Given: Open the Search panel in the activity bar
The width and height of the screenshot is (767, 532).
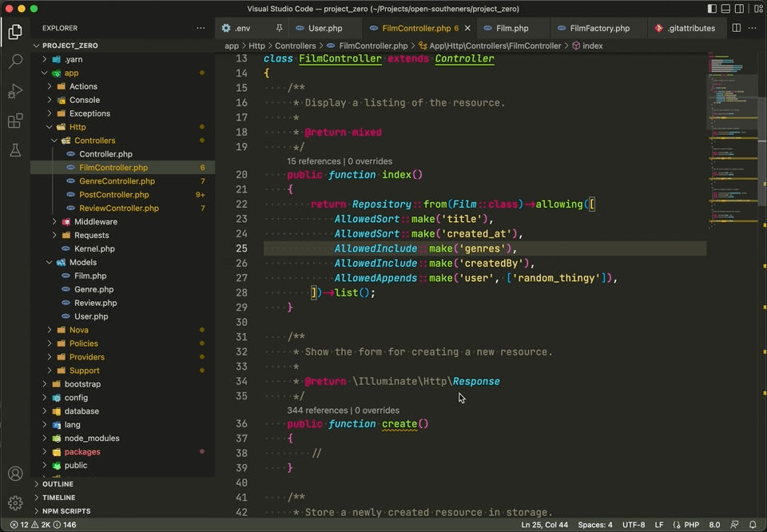Looking at the screenshot, I should click(14, 61).
